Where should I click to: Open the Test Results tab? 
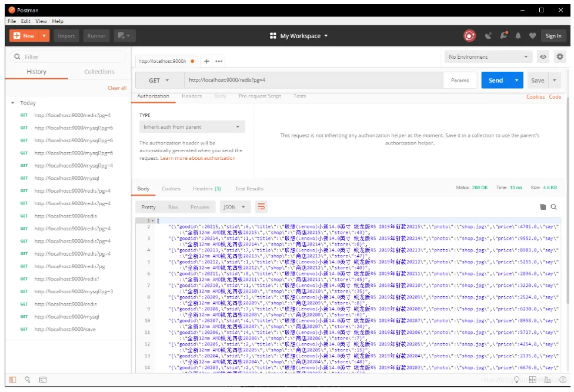(x=249, y=189)
